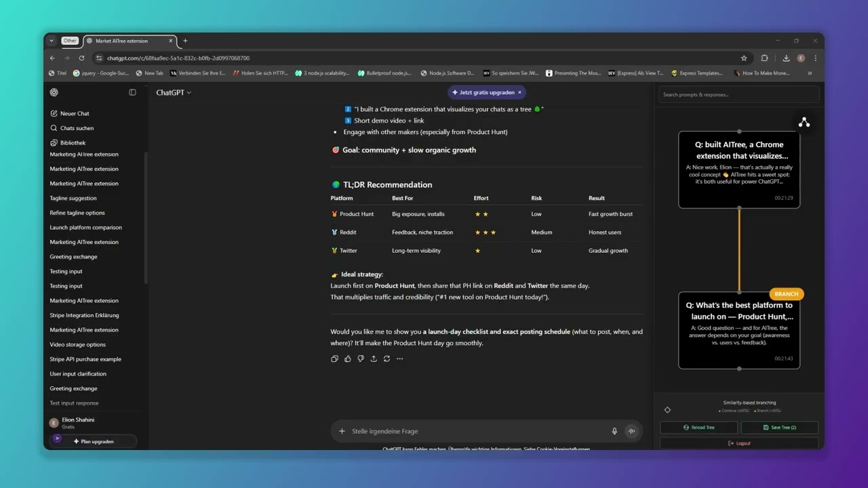Open the Chrome profile avatar
This screenshot has width=868, height=488.
(801, 58)
